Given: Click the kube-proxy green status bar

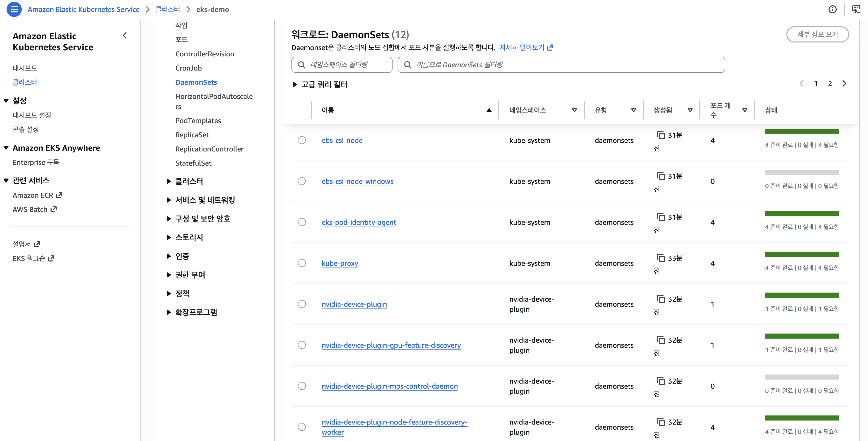Looking at the screenshot, I should [802, 254].
